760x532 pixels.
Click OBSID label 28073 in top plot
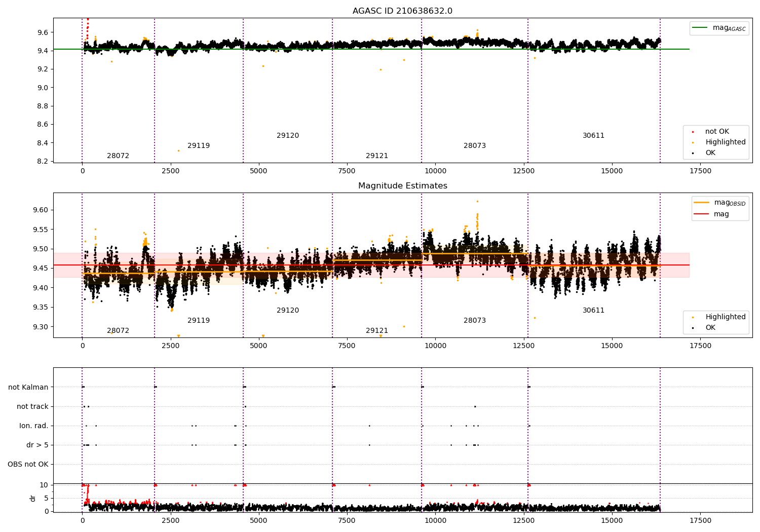pos(475,146)
